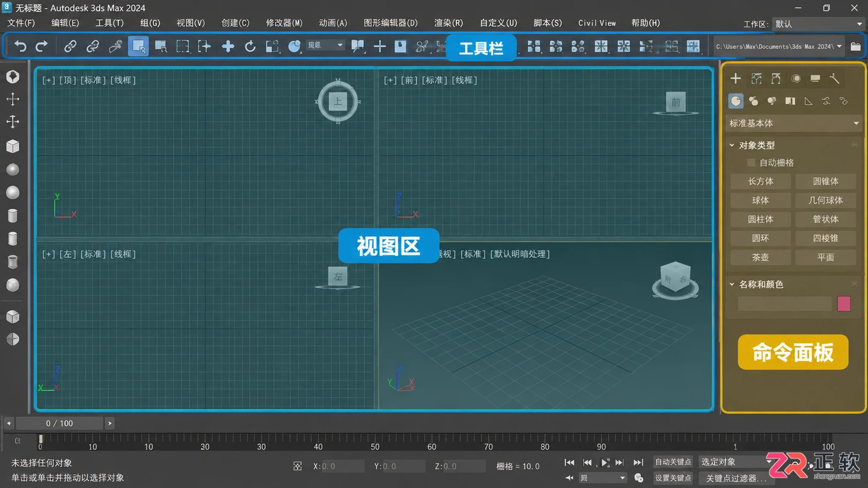Open the 关键点过滤器 key filters button
The height and width of the screenshot is (488, 868).
(x=735, y=478)
